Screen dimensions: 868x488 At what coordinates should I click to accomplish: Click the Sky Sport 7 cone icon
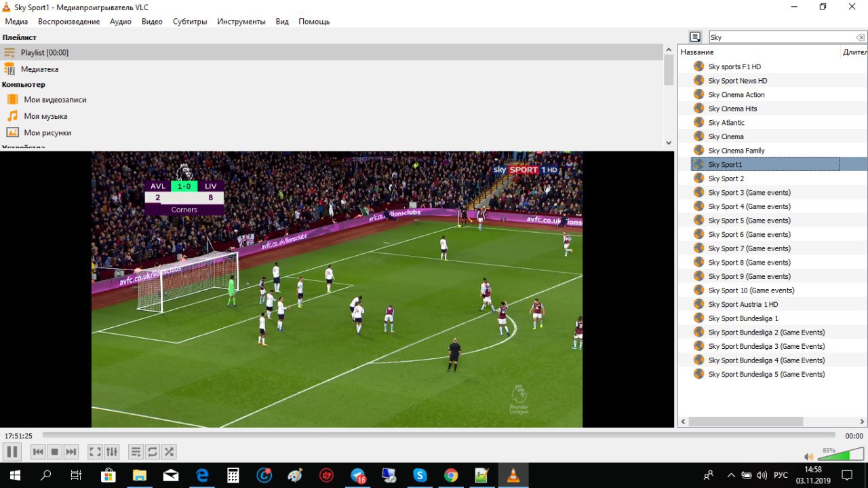pos(699,248)
